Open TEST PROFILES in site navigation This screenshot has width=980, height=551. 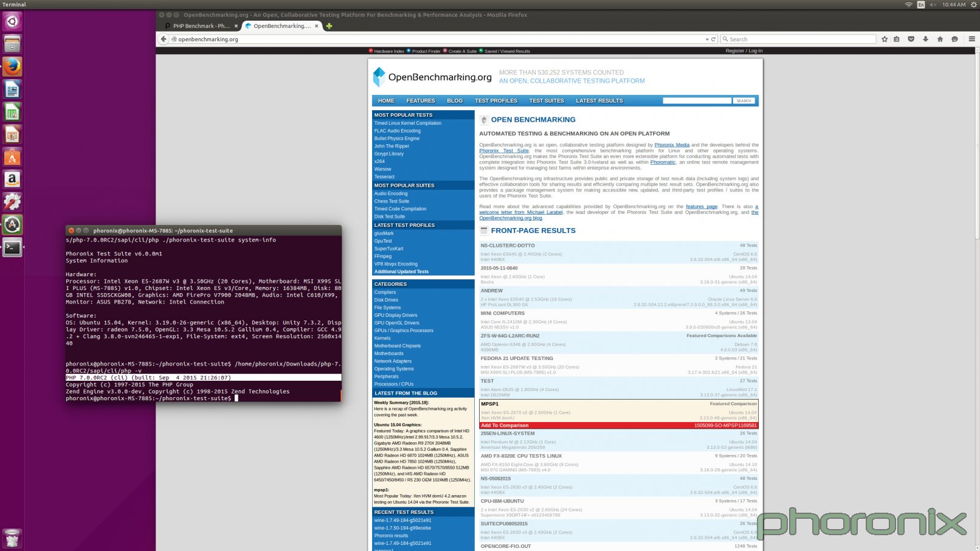click(x=496, y=101)
